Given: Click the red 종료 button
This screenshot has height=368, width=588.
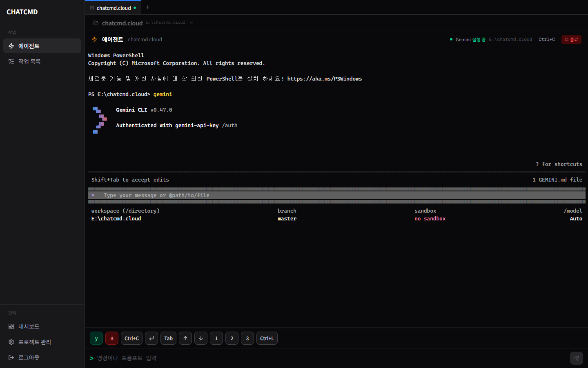Looking at the screenshot, I should (571, 39).
